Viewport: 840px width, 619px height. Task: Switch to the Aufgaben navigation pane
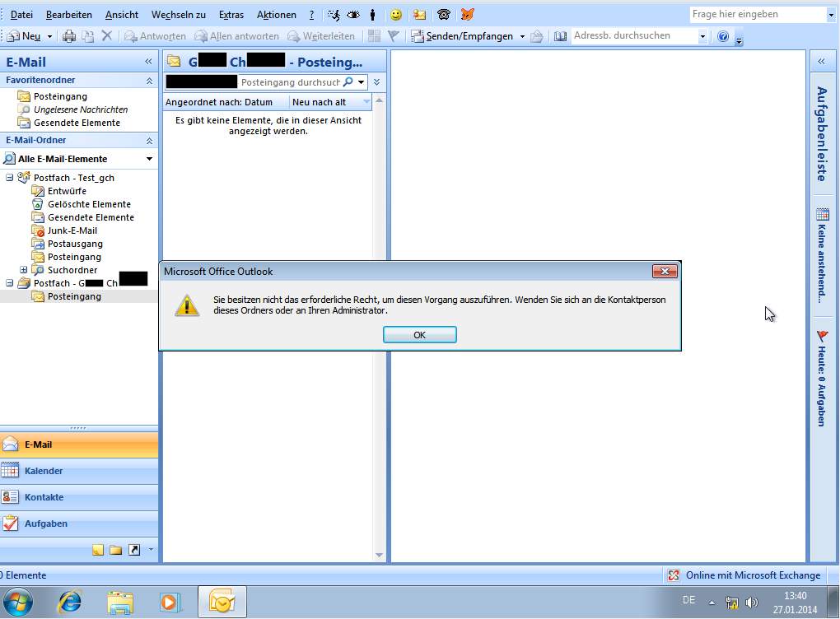coord(45,524)
